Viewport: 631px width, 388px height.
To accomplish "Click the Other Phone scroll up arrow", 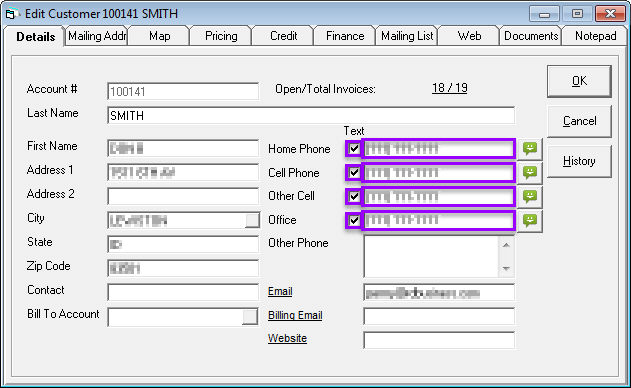I will pyautogui.click(x=506, y=245).
